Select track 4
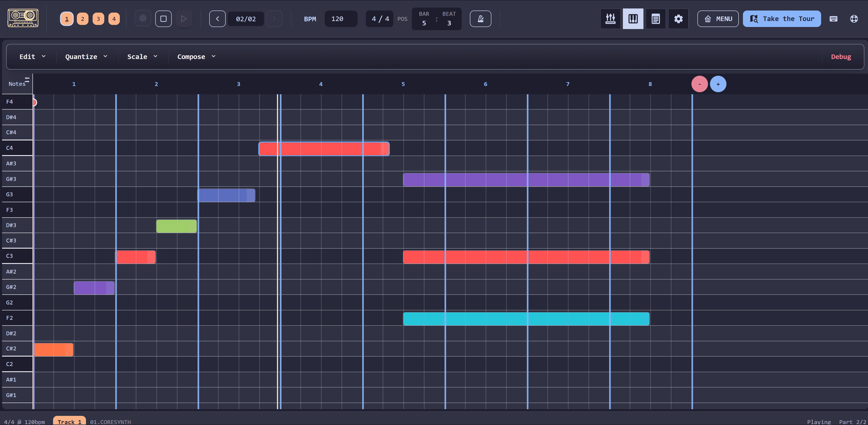The image size is (868, 425). click(x=114, y=19)
